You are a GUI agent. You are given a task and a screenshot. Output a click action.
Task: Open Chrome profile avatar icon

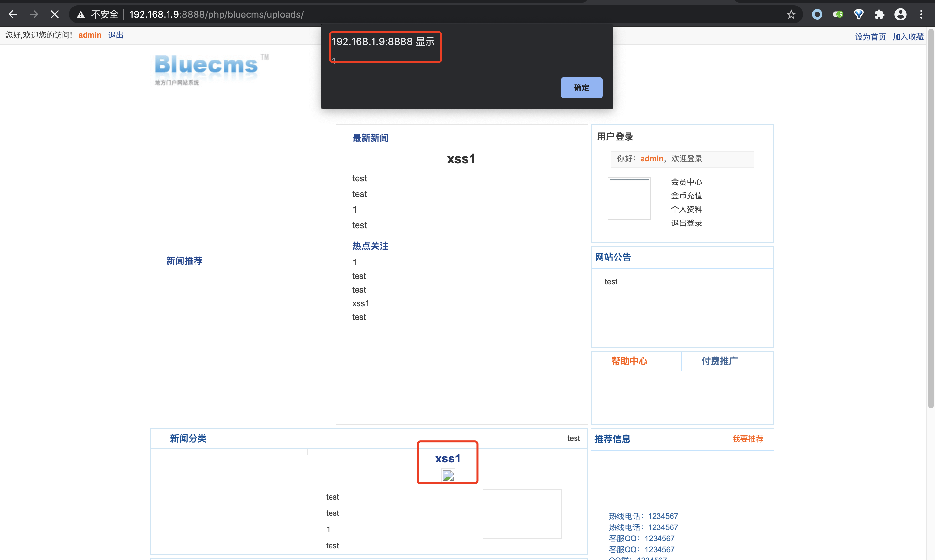[900, 14]
